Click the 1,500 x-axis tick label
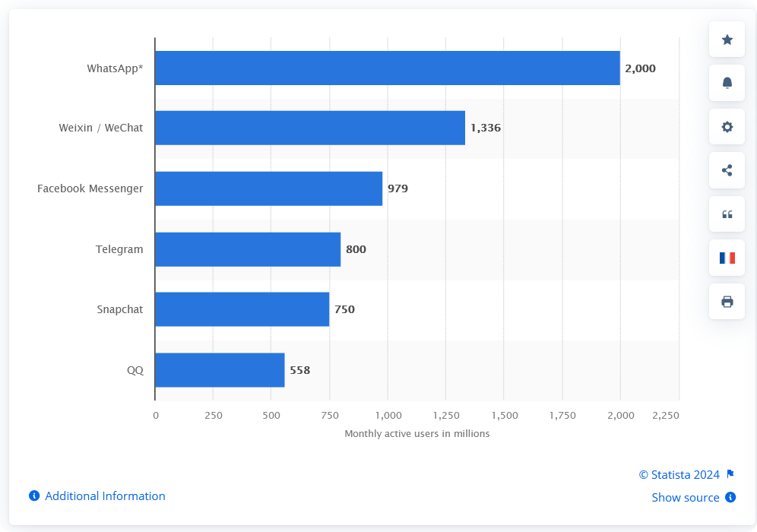 (505, 416)
